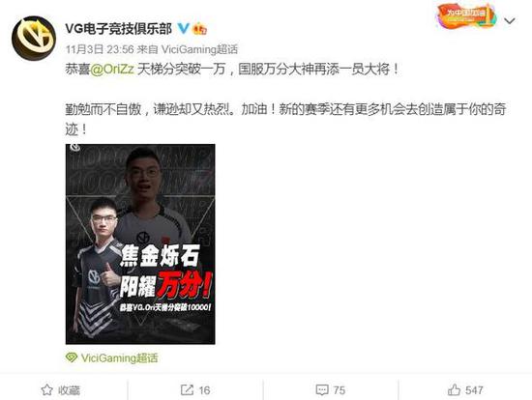The image size is (532, 400).
Task: Click the repost count 16
Action: (x=204, y=390)
